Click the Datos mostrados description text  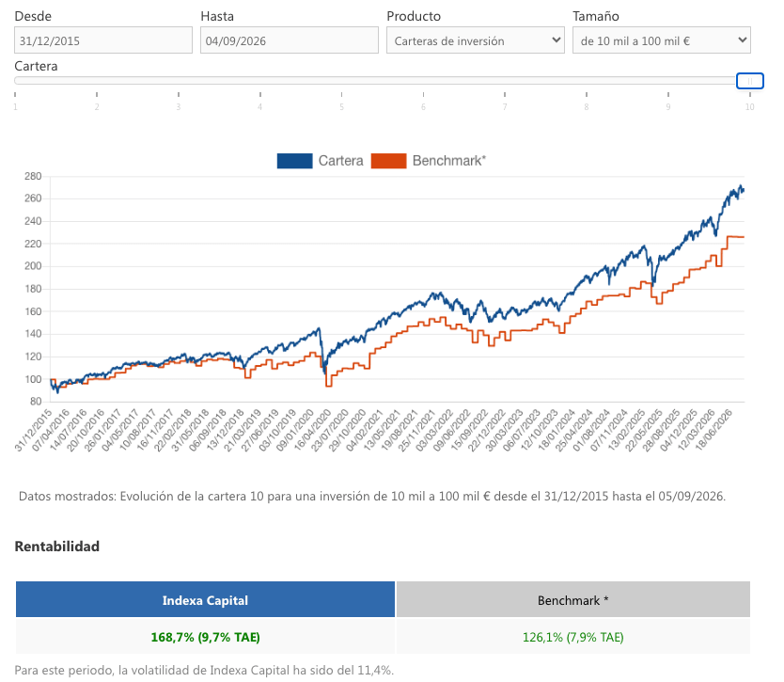coord(372,496)
